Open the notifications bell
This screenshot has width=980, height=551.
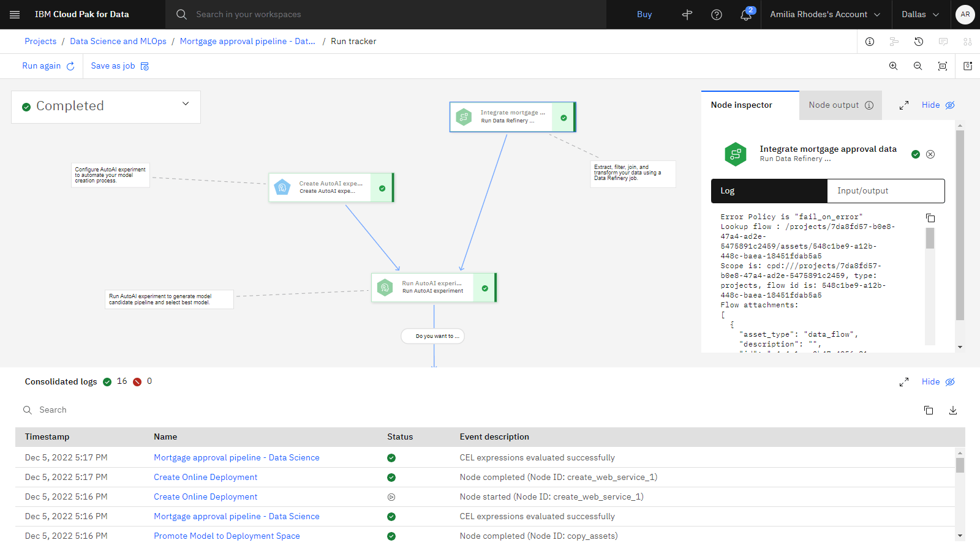(746, 15)
